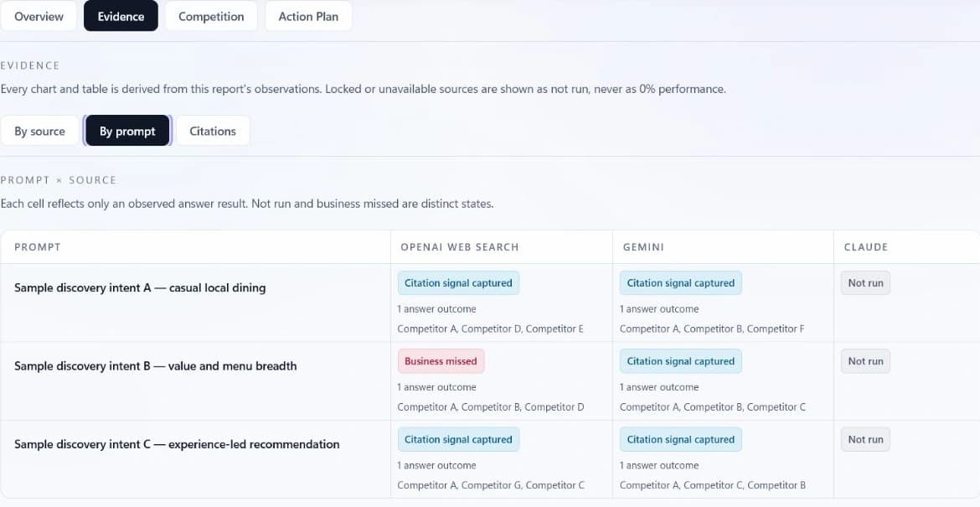Click 'Competitor A, Competitor C, Competitor B' text
The height and width of the screenshot is (507, 980).
[x=713, y=485]
